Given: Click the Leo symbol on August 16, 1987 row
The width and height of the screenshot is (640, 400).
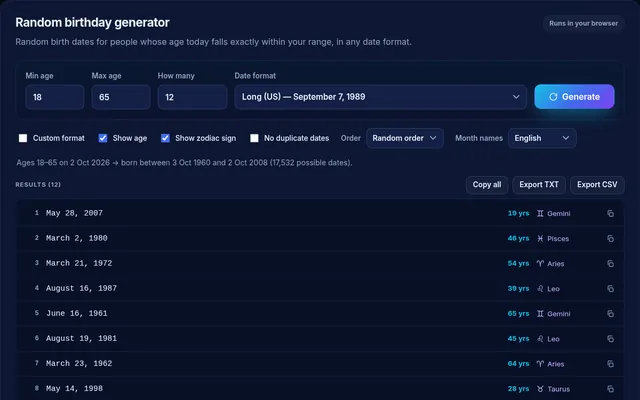Looking at the screenshot, I should click(x=540, y=289).
